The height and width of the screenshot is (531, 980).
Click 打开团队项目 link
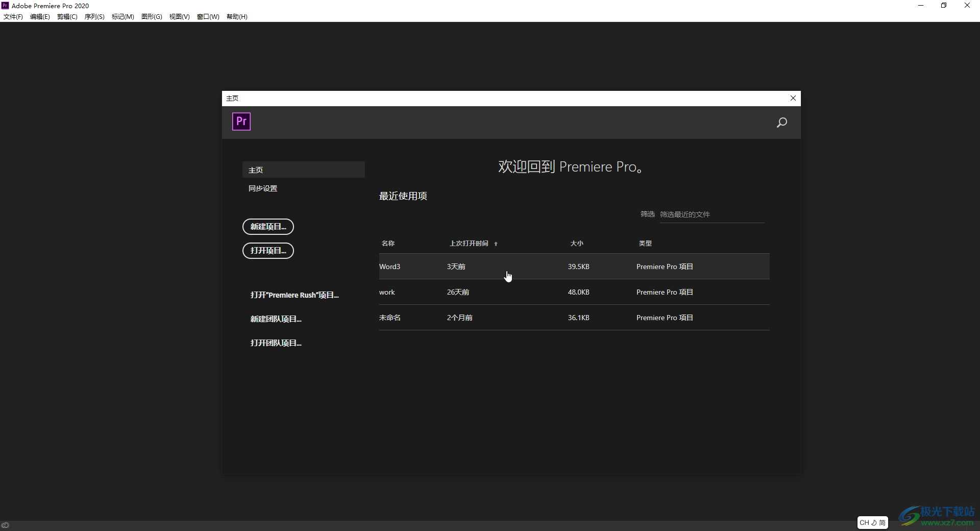point(276,343)
